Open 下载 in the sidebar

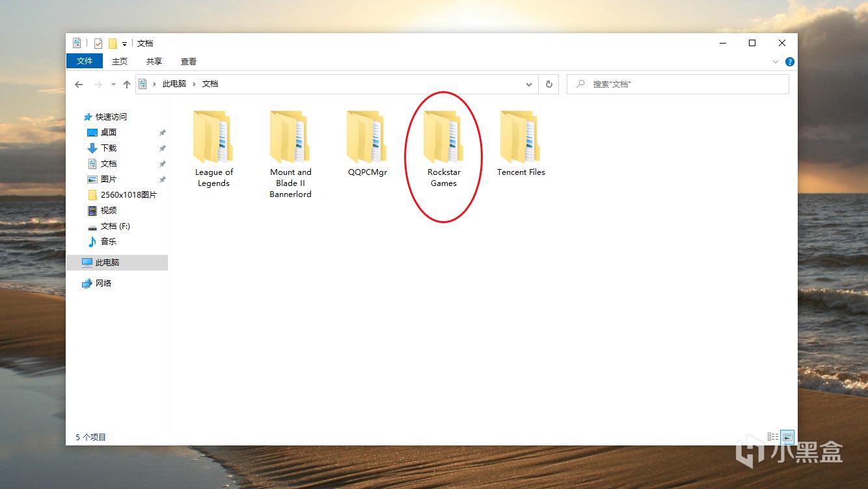click(x=108, y=148)
